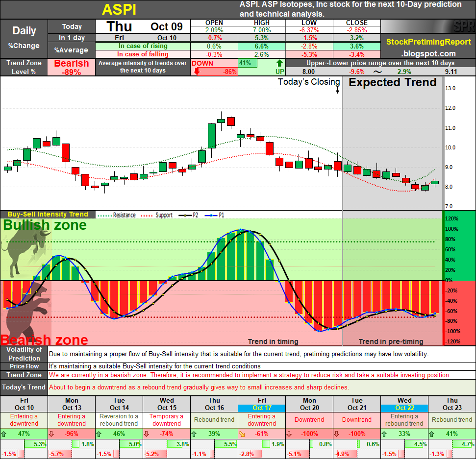Click the red down arrow for Wed Oct 15

tap(146, 434)
